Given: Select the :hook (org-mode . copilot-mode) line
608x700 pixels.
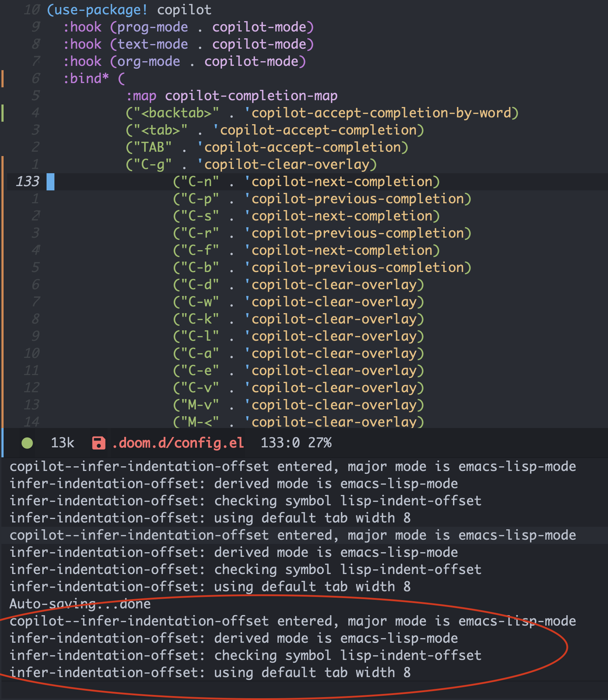Looking at the screenshot, I should tap(184, 61).
